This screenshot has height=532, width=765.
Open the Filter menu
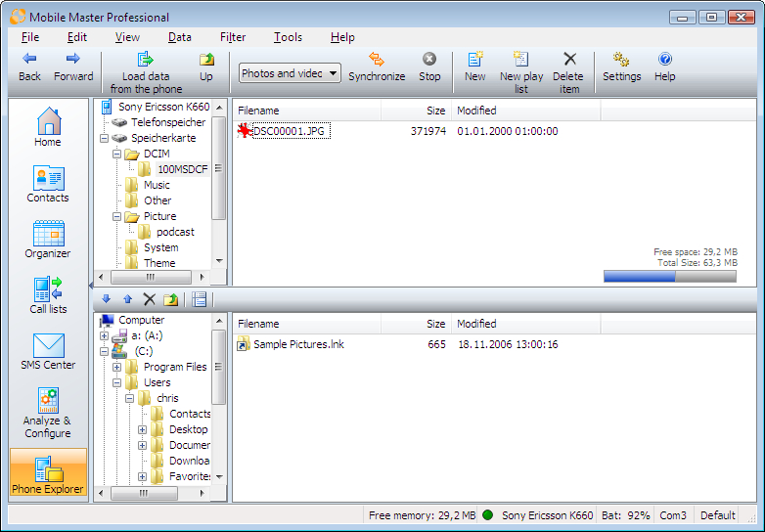(x=233, y=37)
